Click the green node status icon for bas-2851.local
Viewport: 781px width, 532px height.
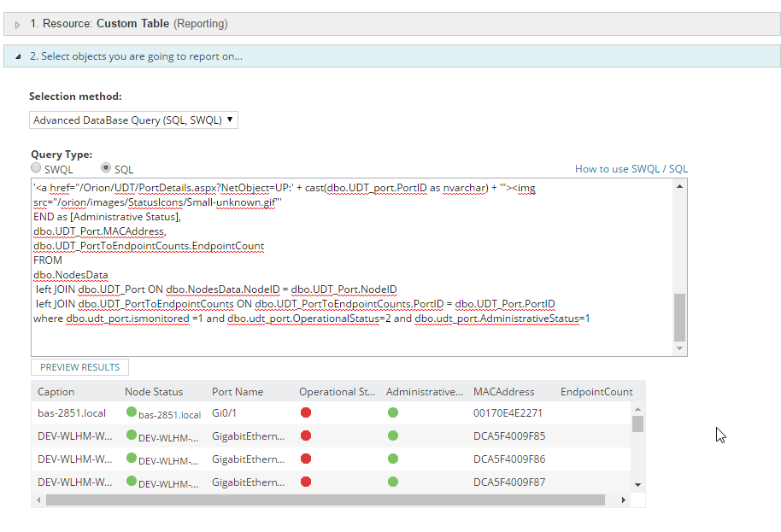click(132, 412)
